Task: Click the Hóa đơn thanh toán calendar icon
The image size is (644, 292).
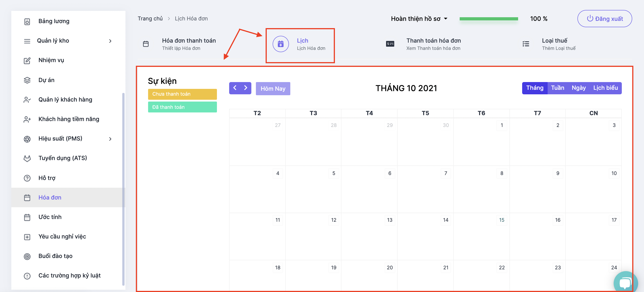Action: [x=146, y=44]
